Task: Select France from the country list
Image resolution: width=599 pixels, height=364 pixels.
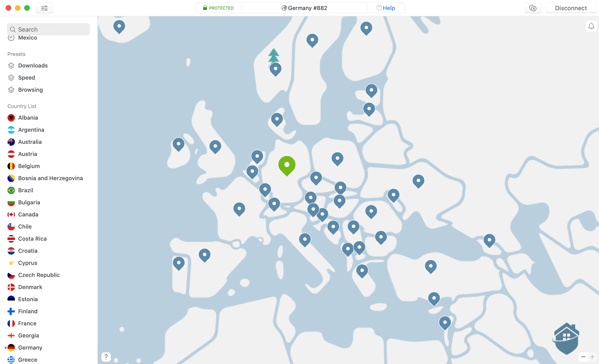Action: (x=27, y=323)
